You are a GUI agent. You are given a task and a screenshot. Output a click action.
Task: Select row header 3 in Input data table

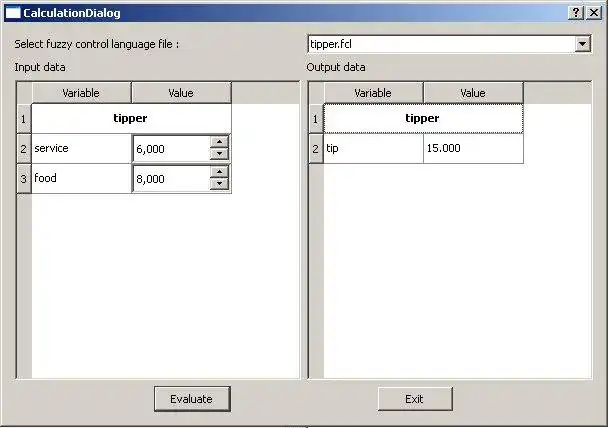point(24,179)
